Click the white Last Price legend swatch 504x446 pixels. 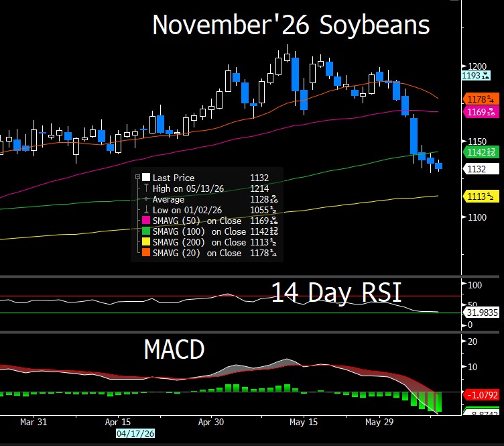(146, 177)
